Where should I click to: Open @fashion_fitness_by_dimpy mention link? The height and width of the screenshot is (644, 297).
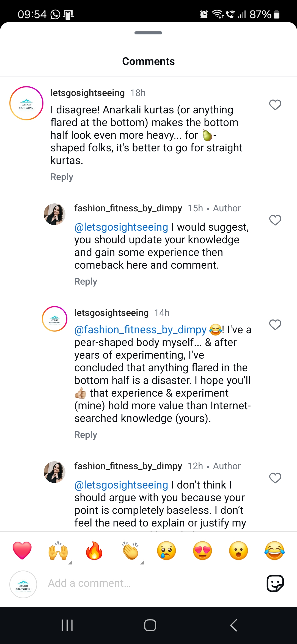tap(140, 330)
